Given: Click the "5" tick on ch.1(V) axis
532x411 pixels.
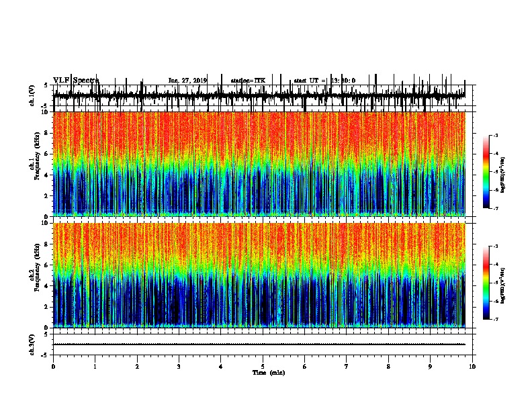Looking at the screenshot, I should click(46, 85).
